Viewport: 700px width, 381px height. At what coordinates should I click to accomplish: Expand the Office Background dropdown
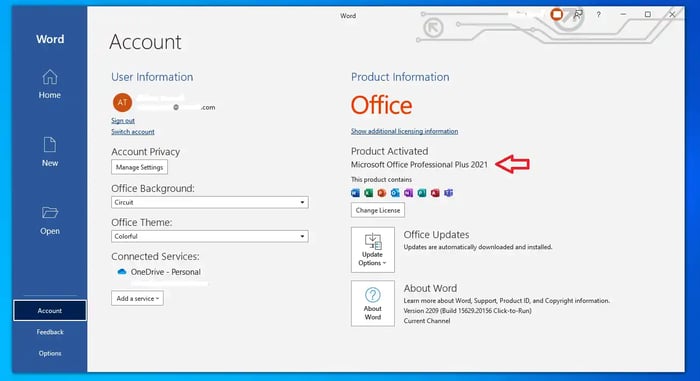[x=209, y=202]
